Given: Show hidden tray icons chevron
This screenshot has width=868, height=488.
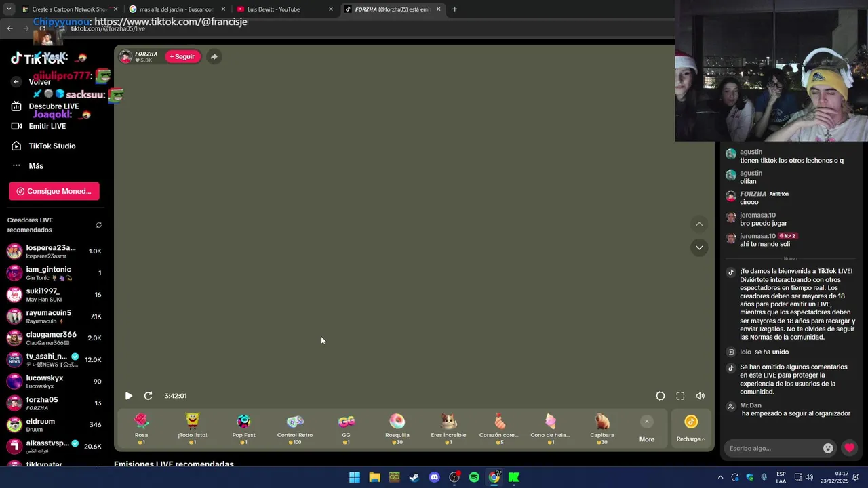Looking at the screenshot, I should [720, 477].
